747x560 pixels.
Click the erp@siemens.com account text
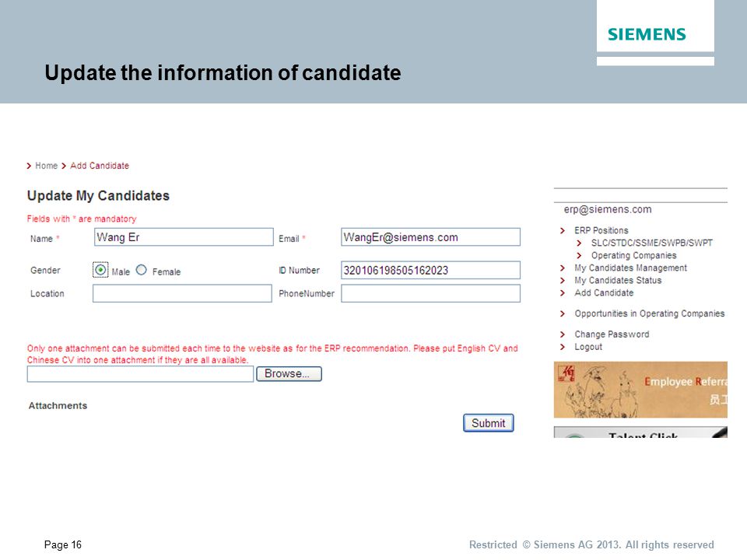click(x=608, y=209)
